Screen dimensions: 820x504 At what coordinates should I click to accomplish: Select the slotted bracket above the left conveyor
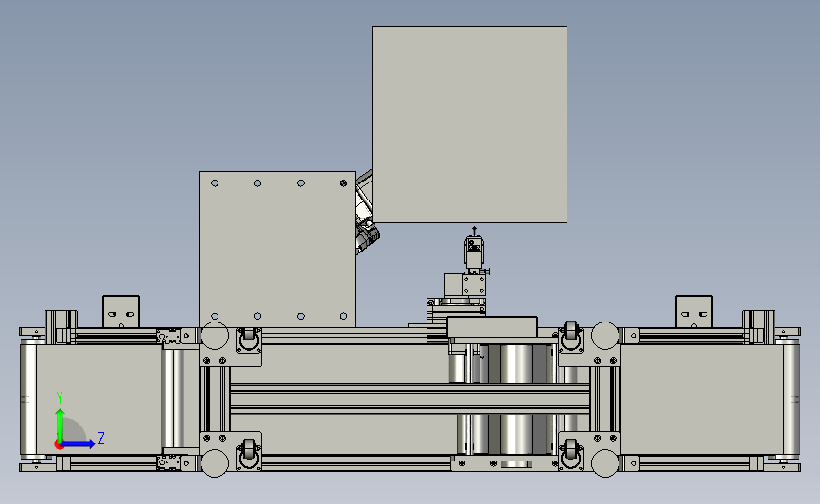coord(121,312)
